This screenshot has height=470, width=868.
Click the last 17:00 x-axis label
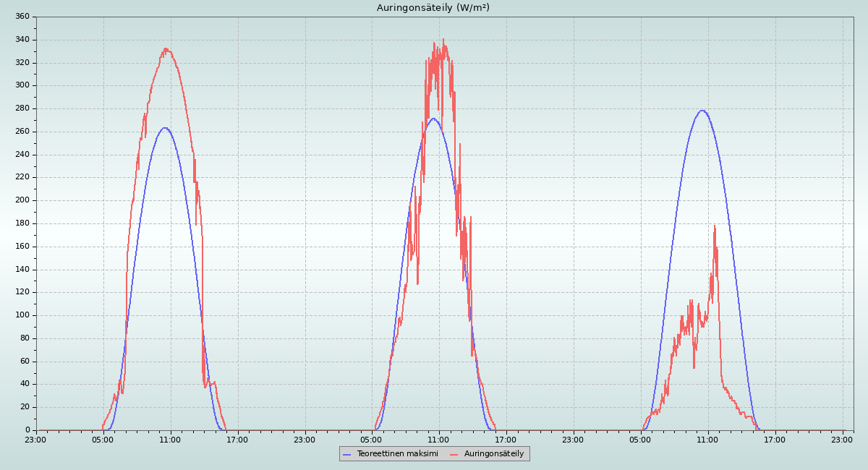[x=775, y=440]
